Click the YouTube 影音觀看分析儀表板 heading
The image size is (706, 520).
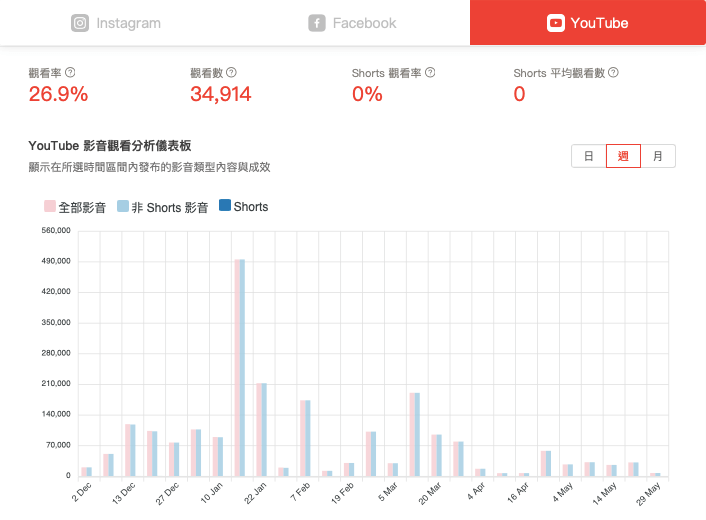tap(110, 146)
